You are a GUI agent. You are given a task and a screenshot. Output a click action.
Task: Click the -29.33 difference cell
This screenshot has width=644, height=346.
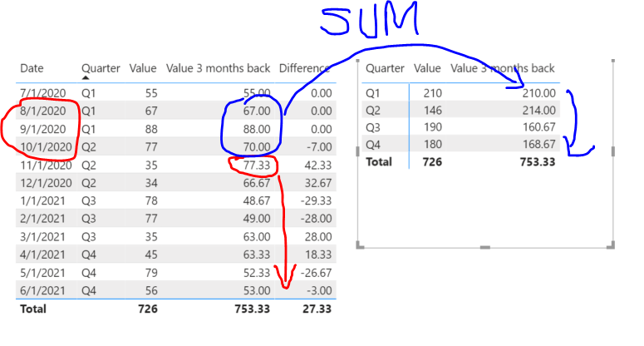point(317,201)
